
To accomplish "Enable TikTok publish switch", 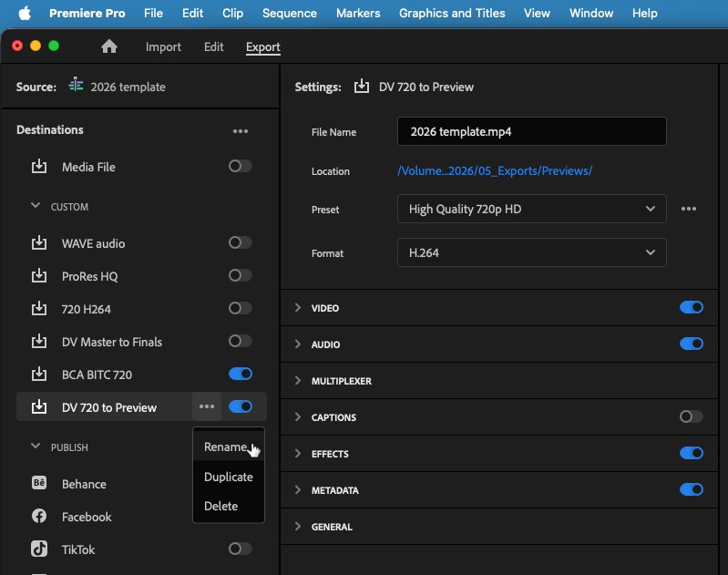I will point(240,549).
